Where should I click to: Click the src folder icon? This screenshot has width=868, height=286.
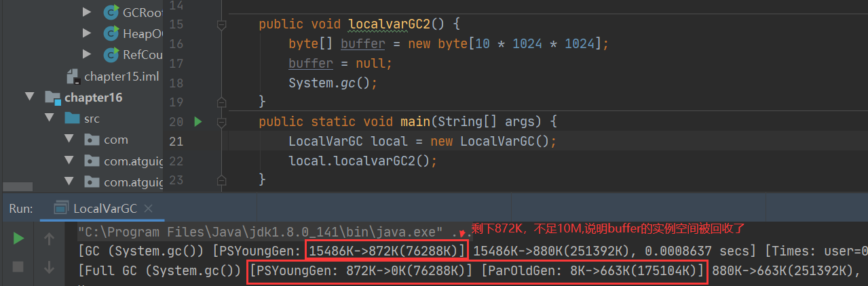(x=73, y=118)
